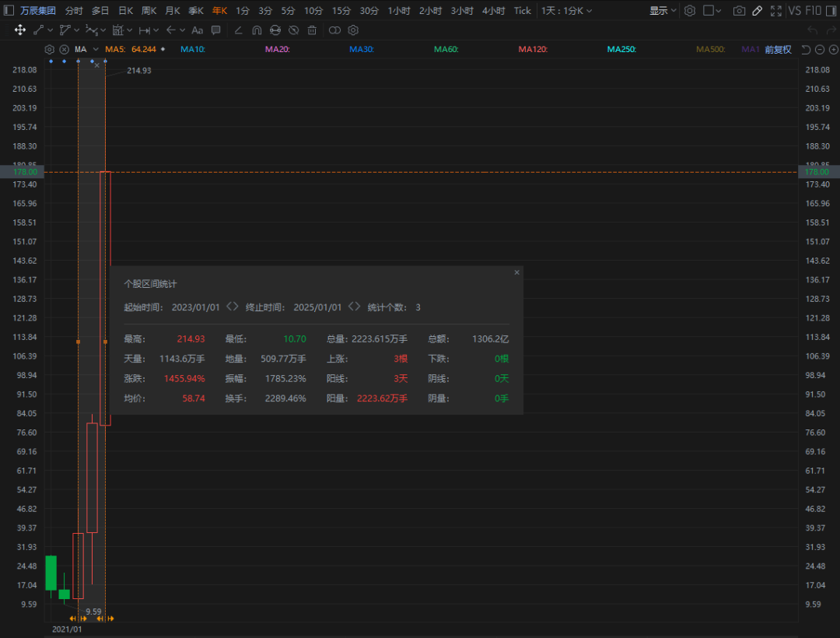The image size is (840, 638).
Task: Select the magnet snap drawing tool
Action: [x=257, y=30]
